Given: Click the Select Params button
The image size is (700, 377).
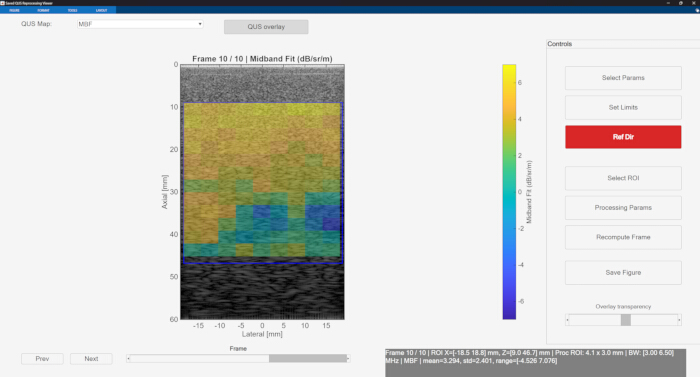Looking at the screenshot, I should click(x=623, y=78).
